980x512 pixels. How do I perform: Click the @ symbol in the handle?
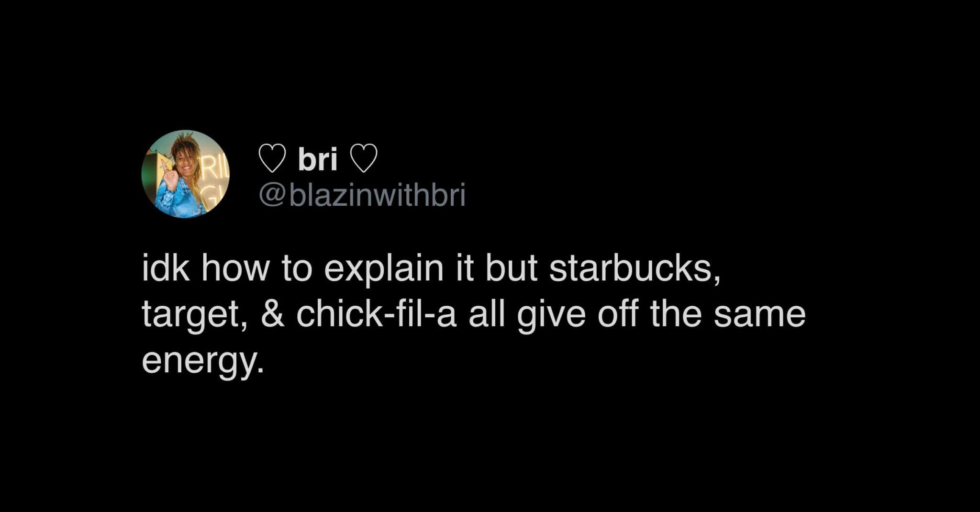pyautogui.click(x=272, y=196)
